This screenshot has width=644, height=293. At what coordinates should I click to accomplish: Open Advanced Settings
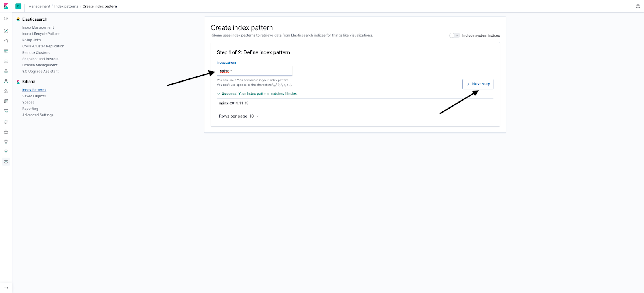tap(38, 115)
